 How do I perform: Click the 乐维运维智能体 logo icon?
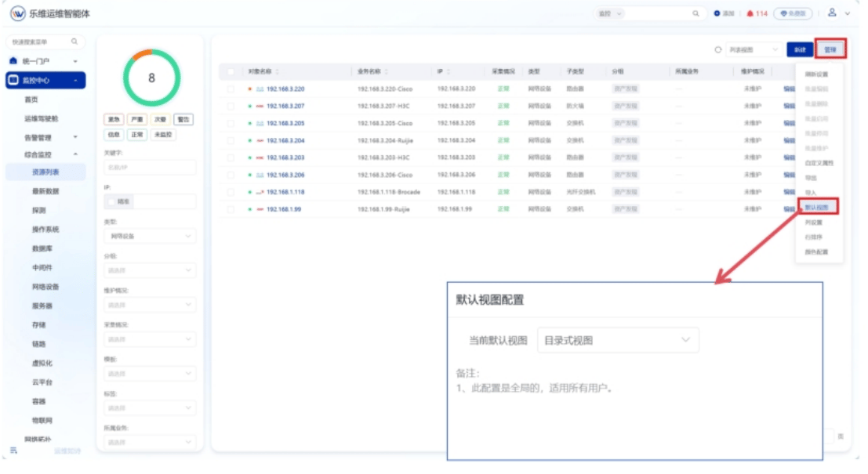(18, 13)
